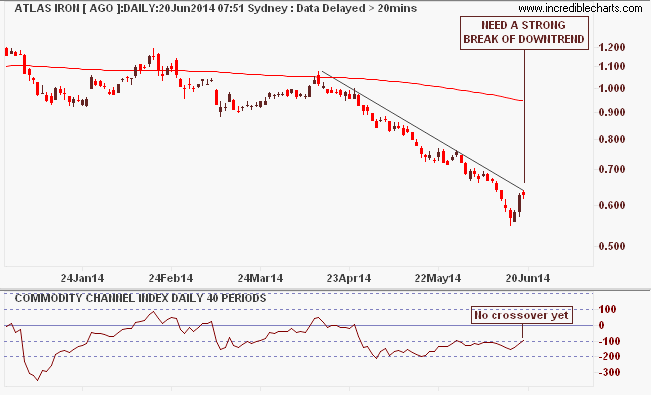651x395 pixels.
Task: Click the 24Feb14 date label
Action: click(x=171, y=278)
